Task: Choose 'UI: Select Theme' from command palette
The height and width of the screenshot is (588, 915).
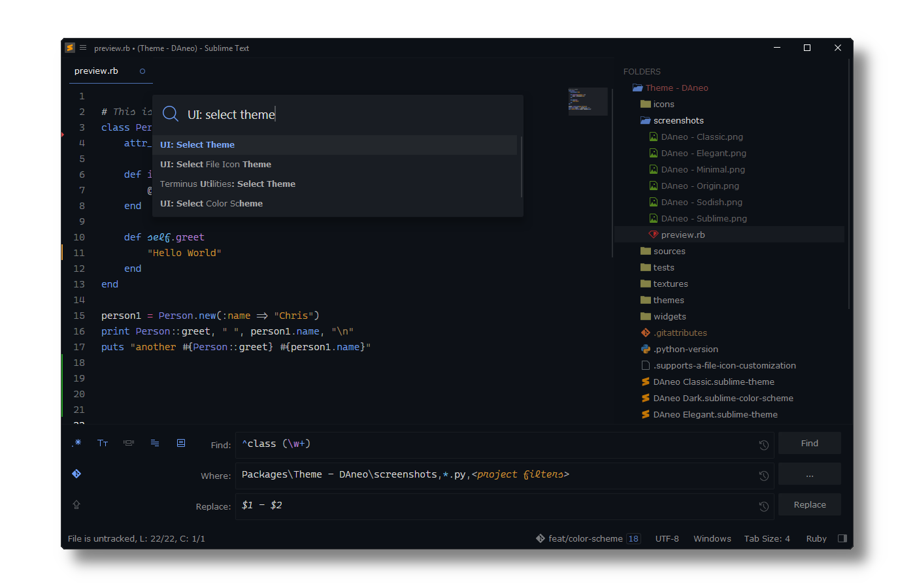Action: tap(336, 145)
